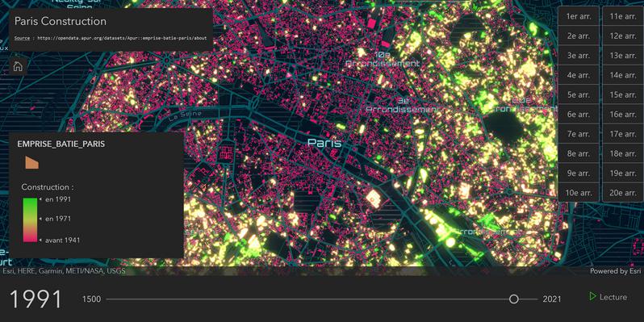Jump to the 16e arr. bookmark
644x322 pixels.
click(623, 115)
